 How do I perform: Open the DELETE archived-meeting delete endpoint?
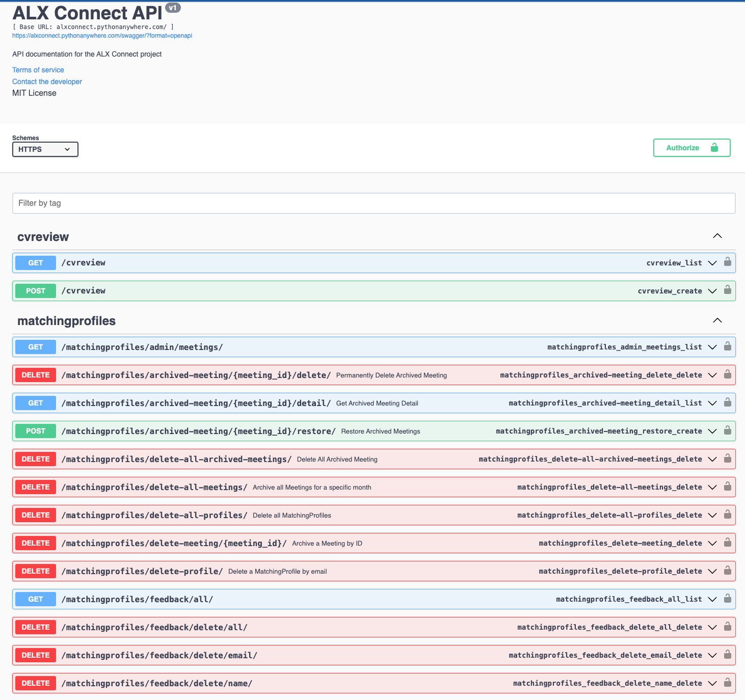coord(196,375)
